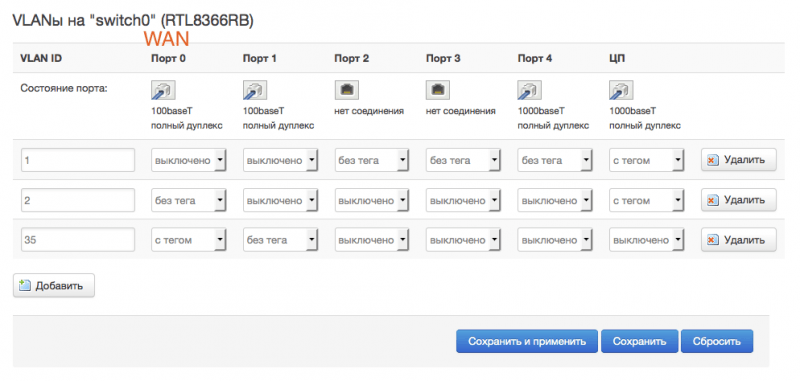Image resolution: width=800 pixels, height=381 pixels.
Task: Add a new VLAN with Добавить
Action: pos(54,286)
